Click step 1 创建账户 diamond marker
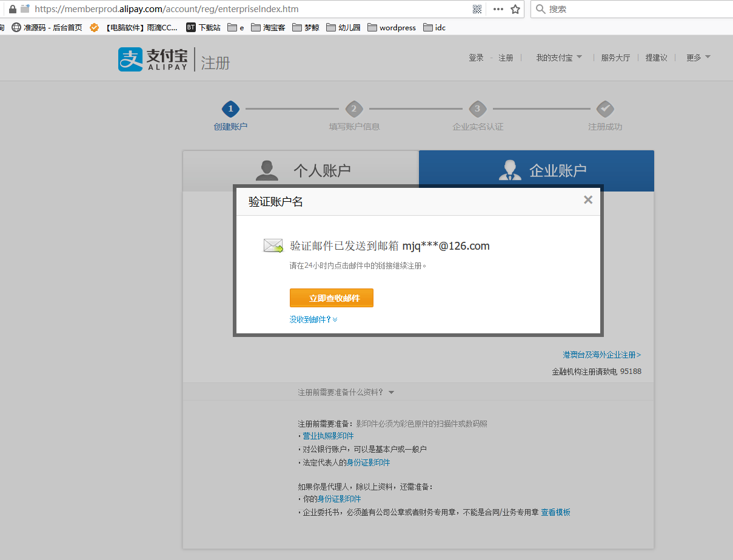Screen dimensions: 733x560 [230, 109]
